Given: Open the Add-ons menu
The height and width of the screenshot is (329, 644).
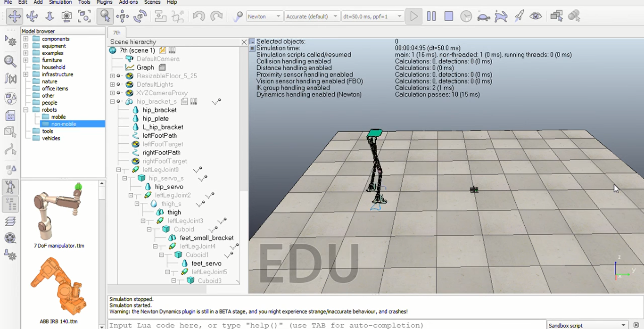Looking at the screenshot, I should pos(128,2).
